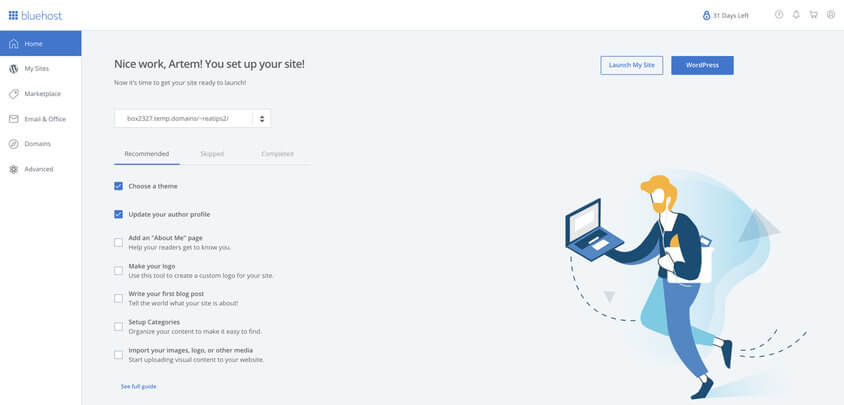Click the Marketplace tag icon in the sidebar
Image resolution: width=844 pixels, height=405 pixels.
[x=14, y=94]
